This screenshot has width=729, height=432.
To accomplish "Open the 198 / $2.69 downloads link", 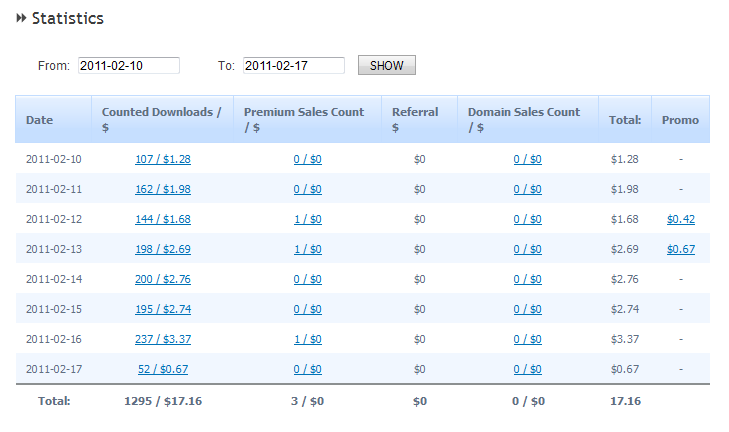I will click(162, 249).
